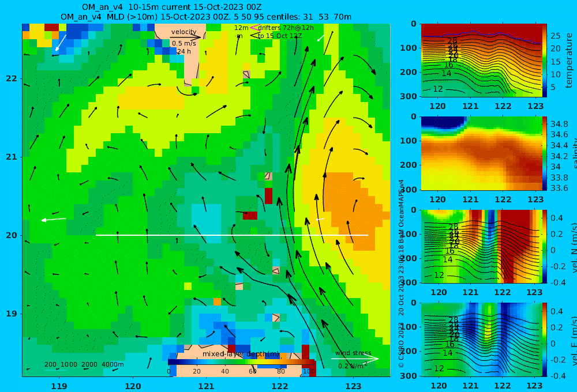
Task: Click longitude tick label '123' on main map
Action: [353, 386]
